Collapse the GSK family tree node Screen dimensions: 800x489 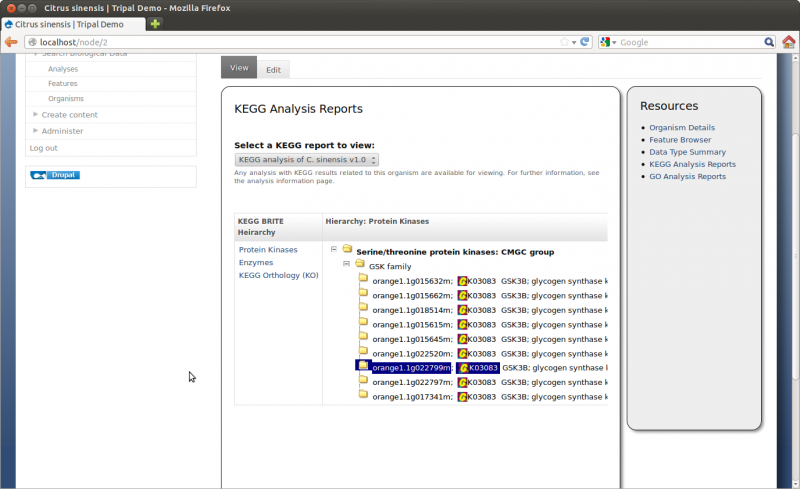point(346,264)
